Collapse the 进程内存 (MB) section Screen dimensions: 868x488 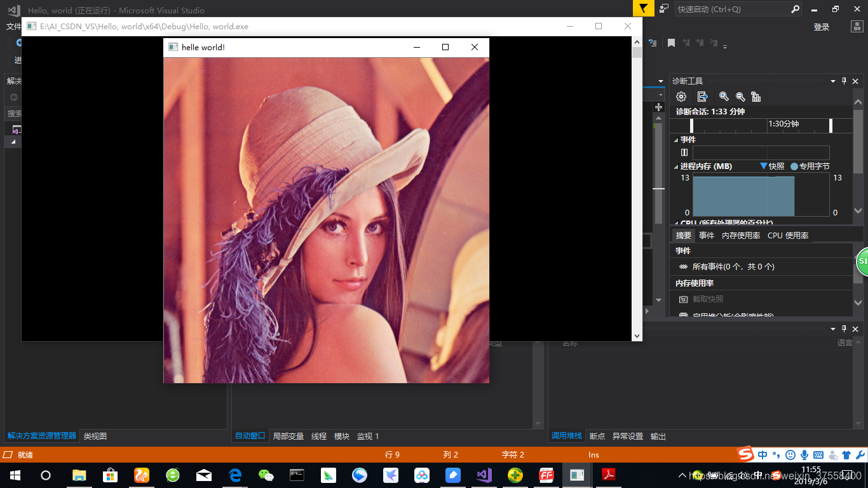pyautogui.click(x=675, y=166)
